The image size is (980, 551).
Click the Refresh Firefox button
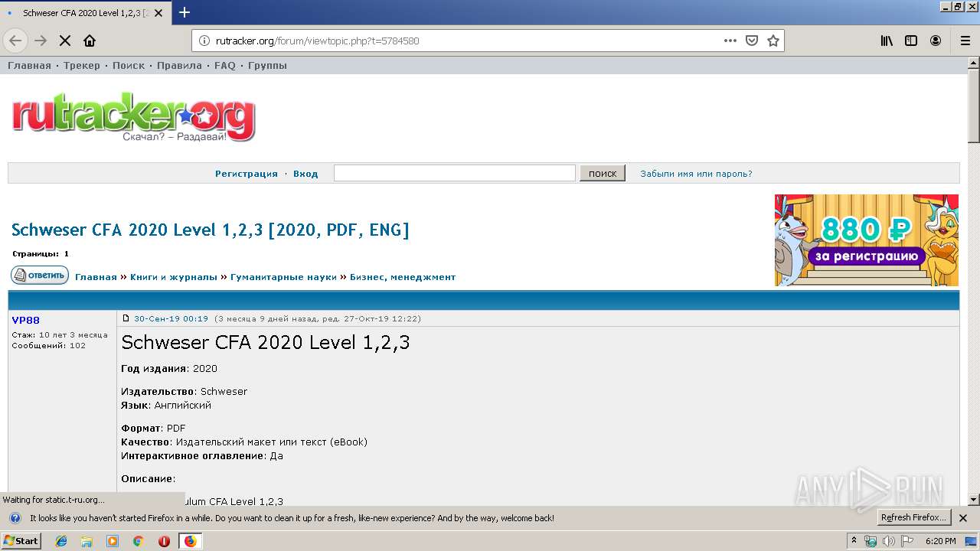tap(913, 518)
